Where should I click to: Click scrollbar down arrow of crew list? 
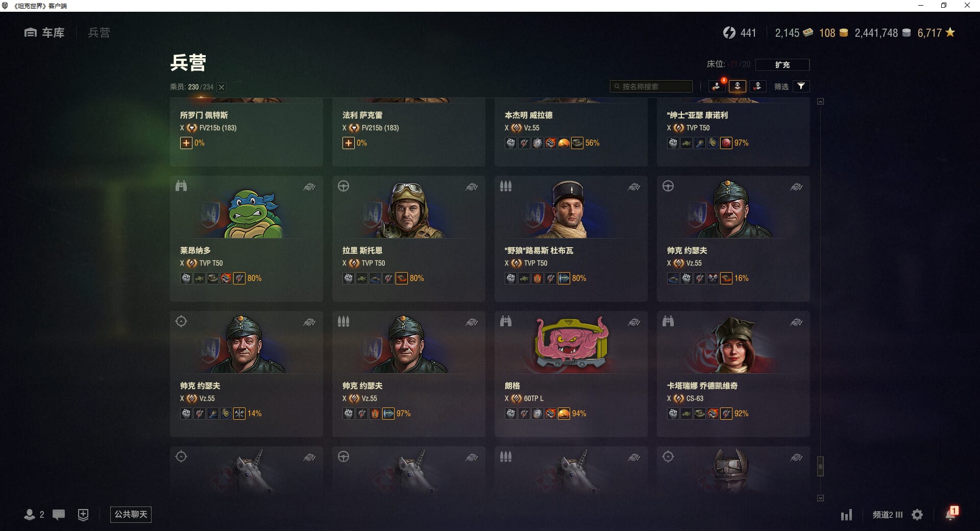[x=820, y=498]
